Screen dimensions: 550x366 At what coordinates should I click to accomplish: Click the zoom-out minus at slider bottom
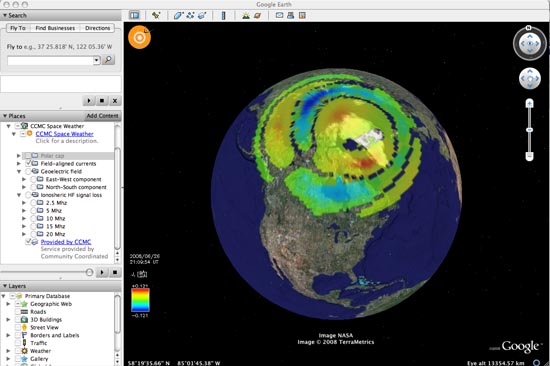pyautogui.click(x=530, y=156)
